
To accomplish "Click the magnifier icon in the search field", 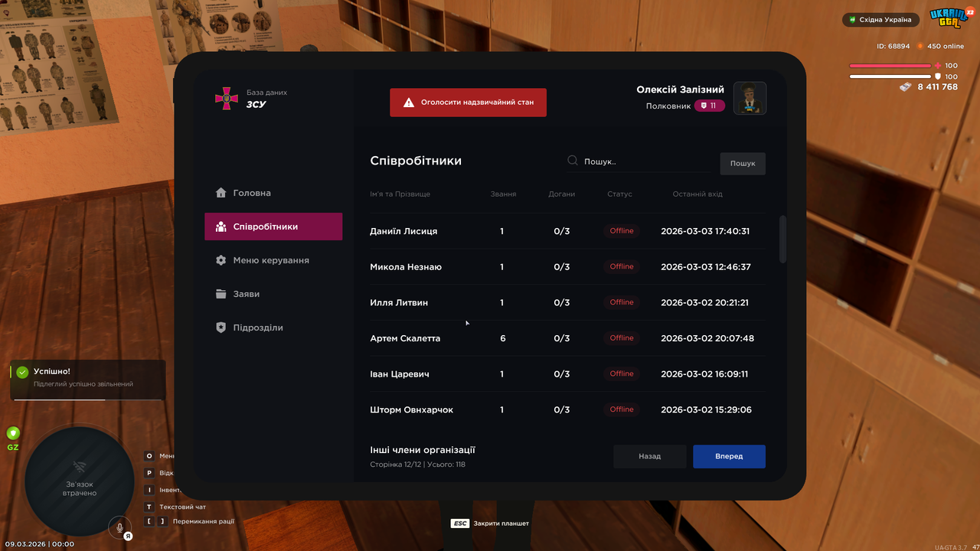I will 573,161.
